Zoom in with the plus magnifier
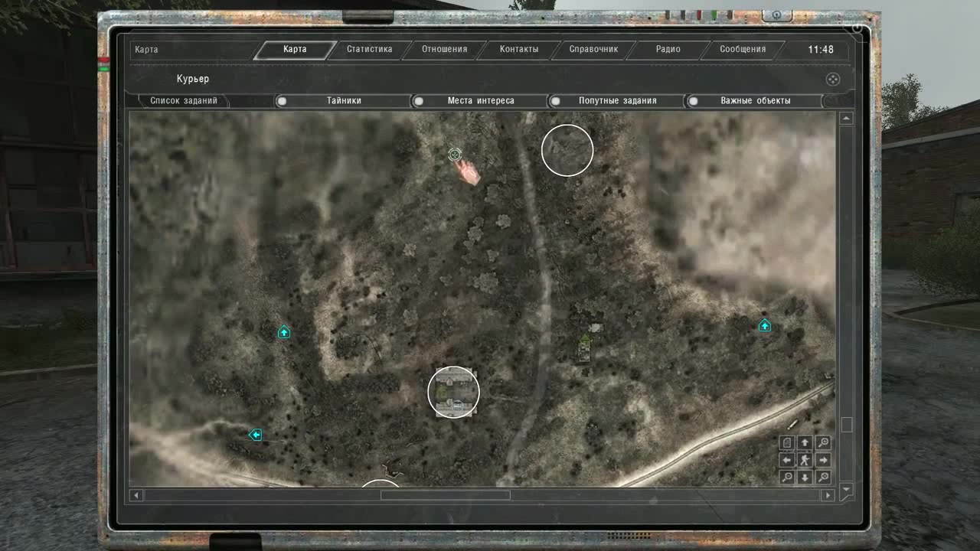 point(823,442)
